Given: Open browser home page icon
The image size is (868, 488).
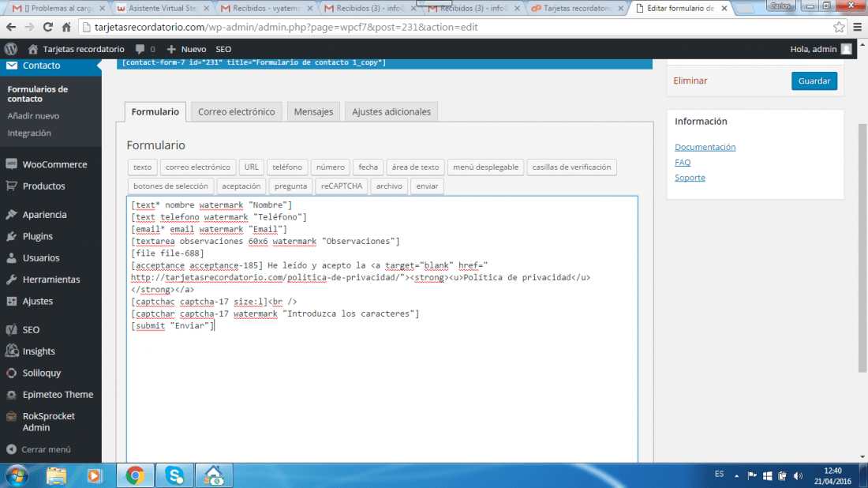Looking at the screenshot, I should 66,27.
